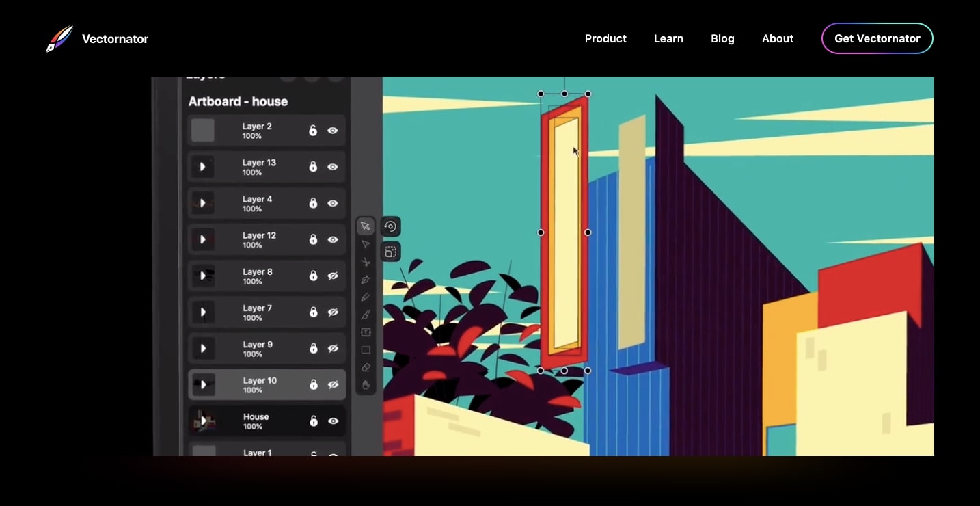This screenshot has width=980, height=506.
Task: Open the Product menu
Action: [605, 39]
